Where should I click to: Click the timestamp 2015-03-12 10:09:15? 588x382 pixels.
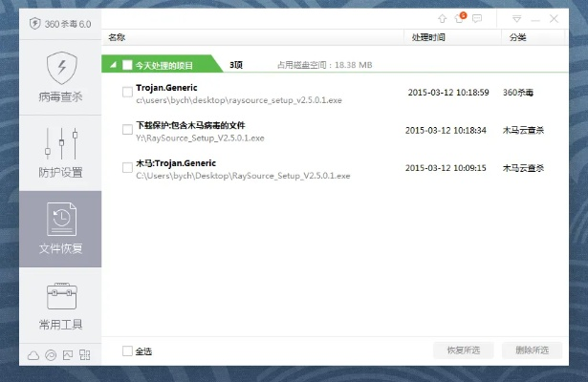(446, 168)
